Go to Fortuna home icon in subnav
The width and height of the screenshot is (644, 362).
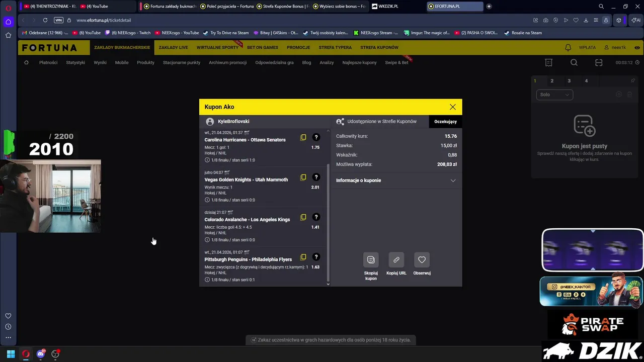26,62
